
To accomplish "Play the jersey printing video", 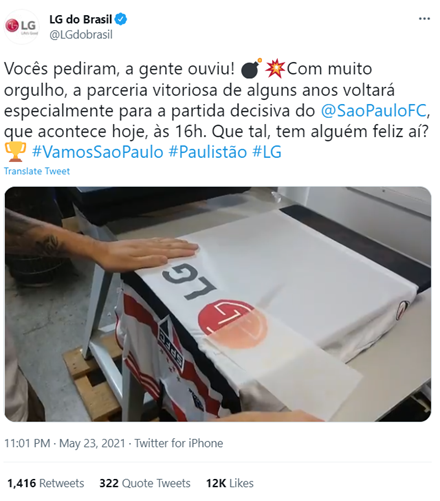I will click(x=218, y=304).
